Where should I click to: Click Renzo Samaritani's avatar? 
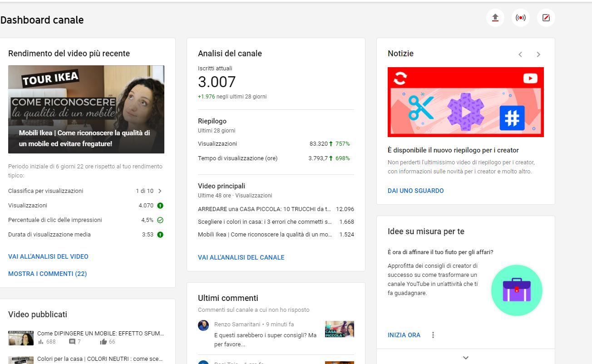click(203, 325)
